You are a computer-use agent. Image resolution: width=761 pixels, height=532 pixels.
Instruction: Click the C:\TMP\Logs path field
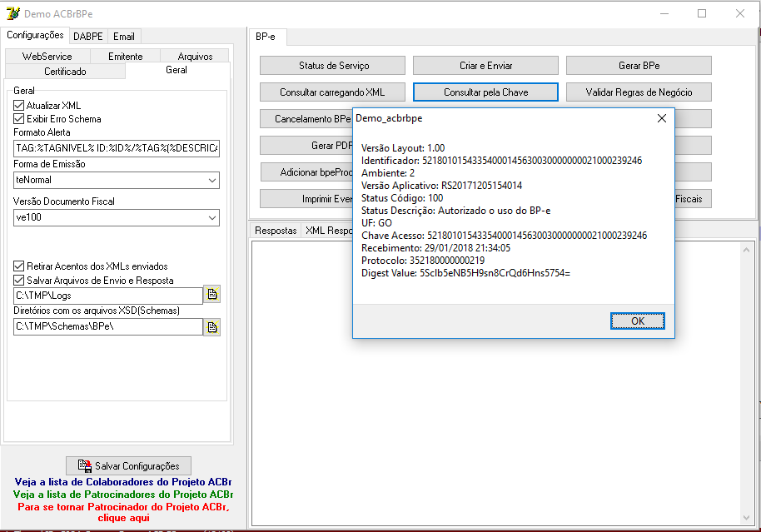point(108,295)
